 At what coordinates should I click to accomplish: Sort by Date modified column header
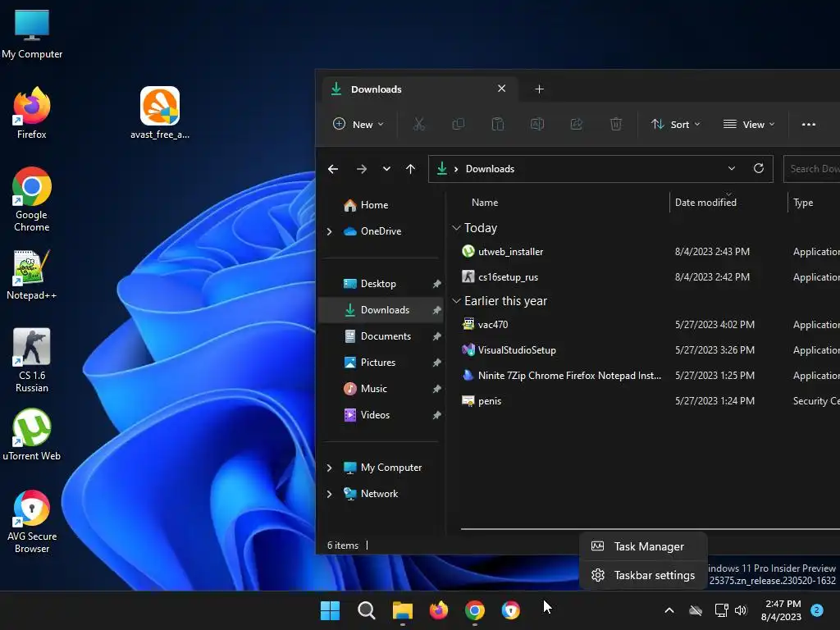pyautogui.click(x=705, y=203)
